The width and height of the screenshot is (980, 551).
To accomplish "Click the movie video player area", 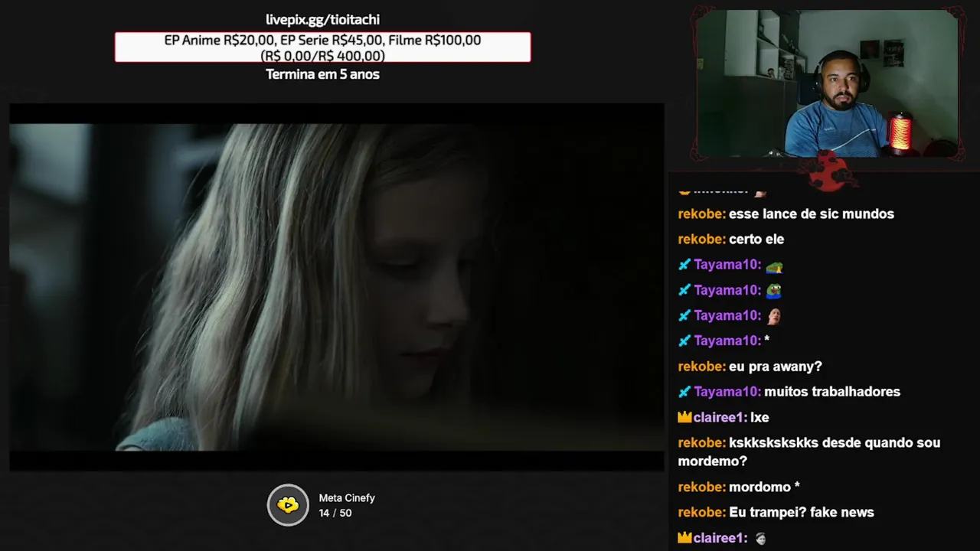I will coord(337,287).
